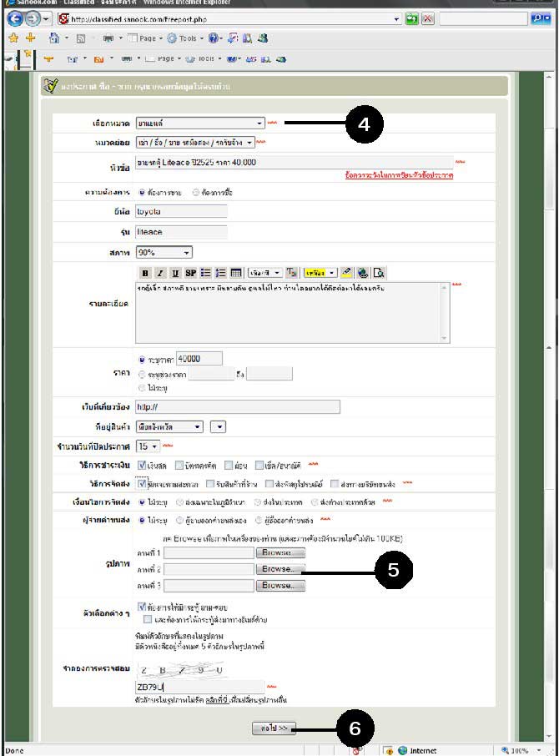Click the headline field containing Liteace
The height and width of the screenshot is (756, 559).
point(294,163)
